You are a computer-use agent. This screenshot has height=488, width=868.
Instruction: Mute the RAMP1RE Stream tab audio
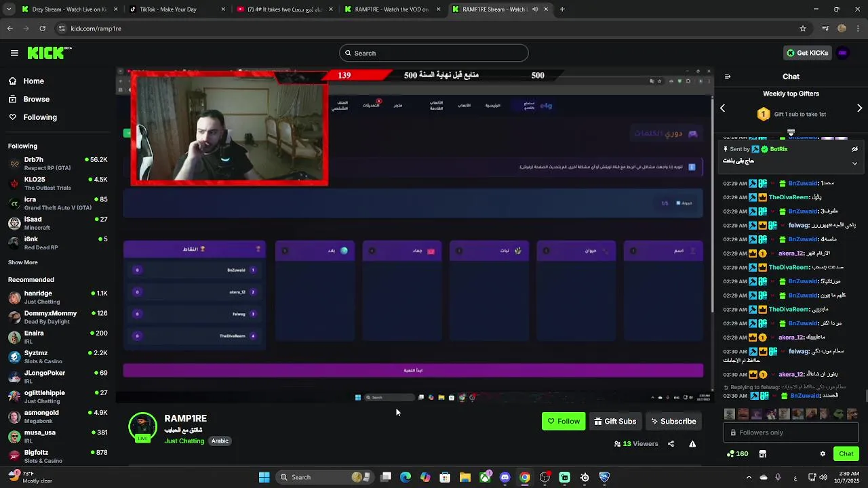click(535, 9)
